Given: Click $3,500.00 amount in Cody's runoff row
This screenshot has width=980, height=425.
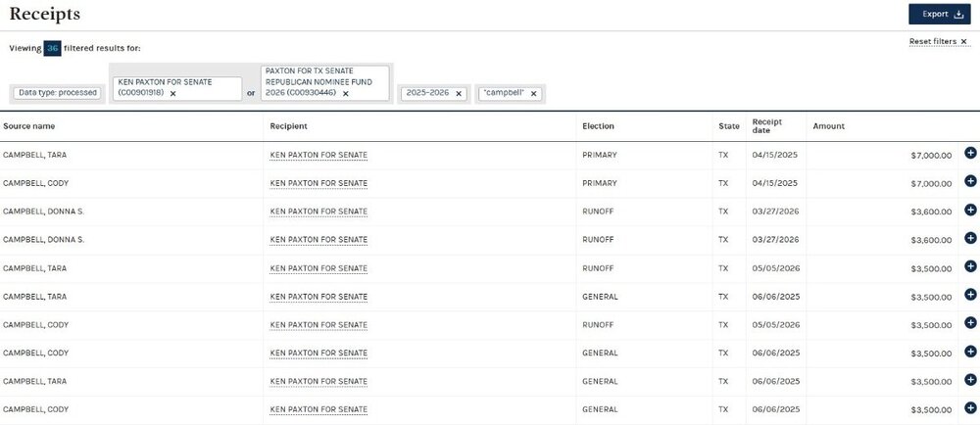Looking at the screenshot, I should pos(931,325).
